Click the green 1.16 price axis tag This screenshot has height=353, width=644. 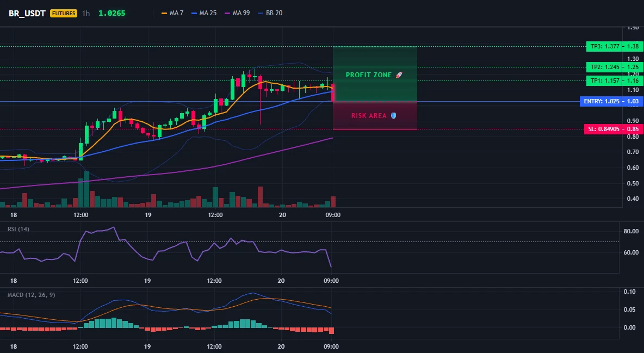[x=633, y=80]
